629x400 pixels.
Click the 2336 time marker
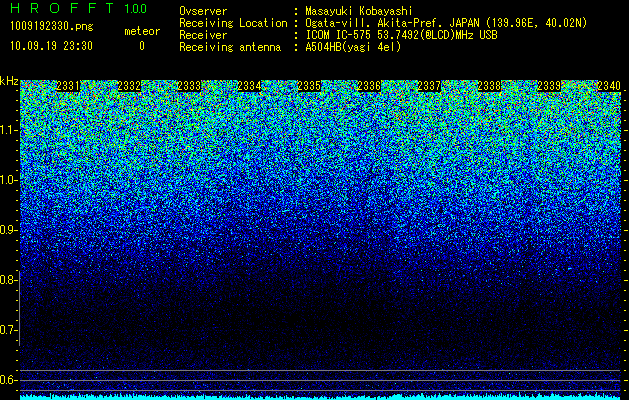coord(369,86)
